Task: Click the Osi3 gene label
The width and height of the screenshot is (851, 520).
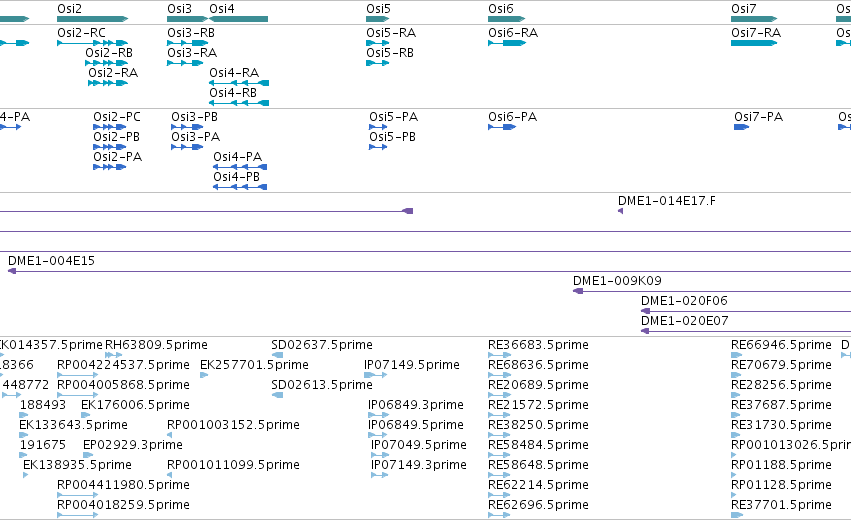Action: pos(179,9)
